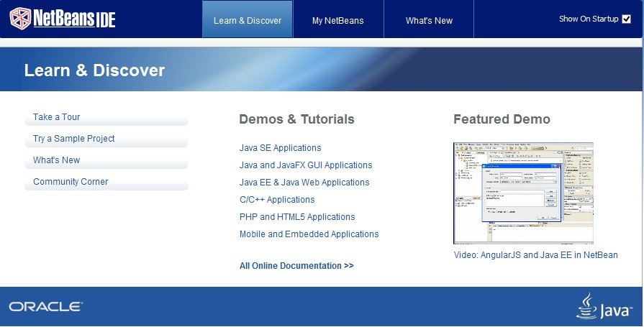
Task: Click All Online Documentation link
Action: pos(296,266)
